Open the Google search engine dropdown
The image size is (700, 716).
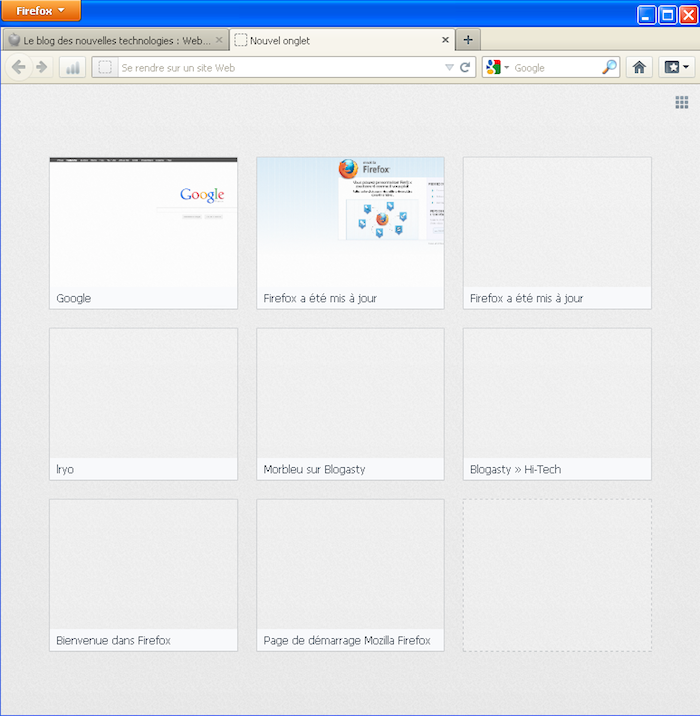(x=496, y=67)
